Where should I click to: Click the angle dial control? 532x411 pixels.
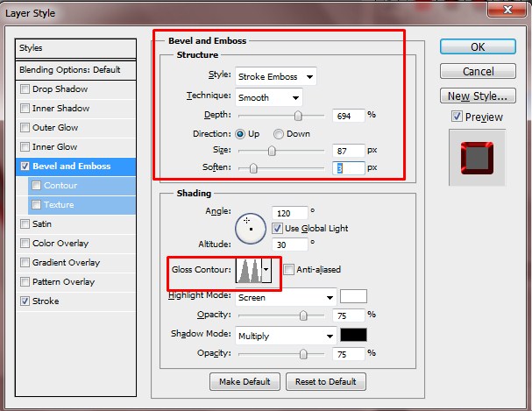(x=251, y=229)
